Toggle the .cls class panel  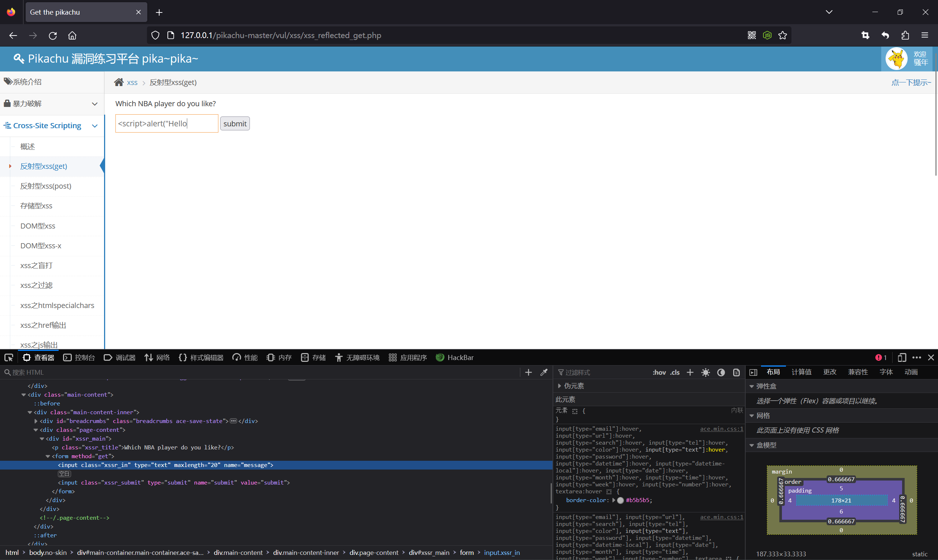pos(675,372)
